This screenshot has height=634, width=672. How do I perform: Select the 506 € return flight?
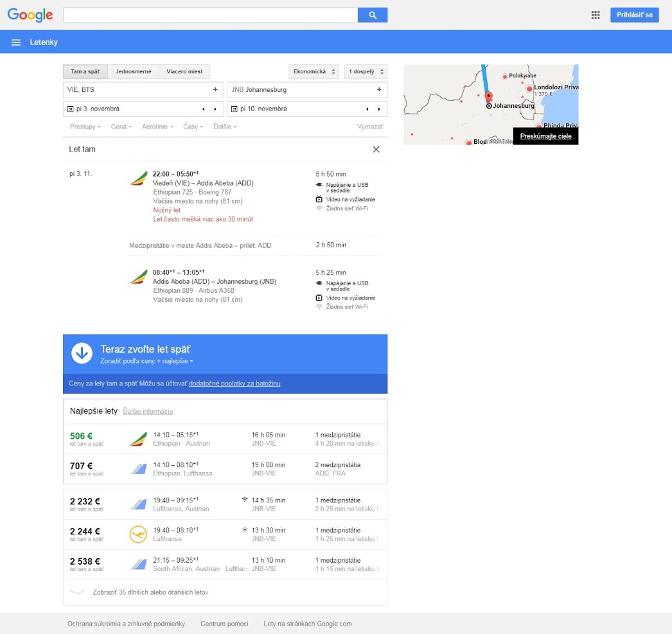[225, 439]
